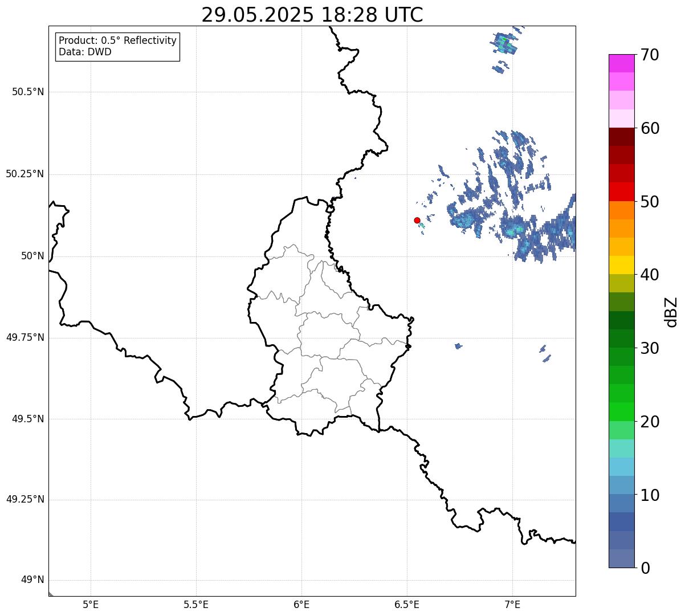Click the colorbar tick label "20"
The width and height of the screenshot is (685, 616).
pyautogui.click(x=650, y=422)
